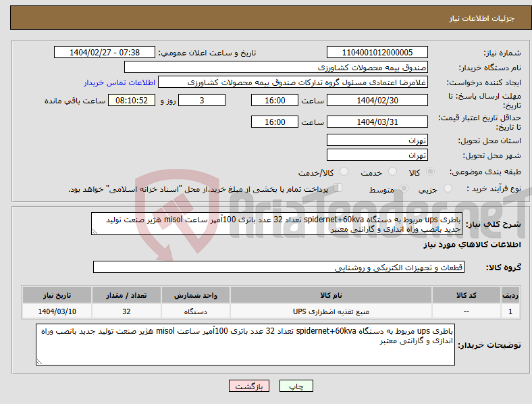
Task: Click the تاریخ و ساعت اعلان عمومی label
Action: tap(207, 53)
